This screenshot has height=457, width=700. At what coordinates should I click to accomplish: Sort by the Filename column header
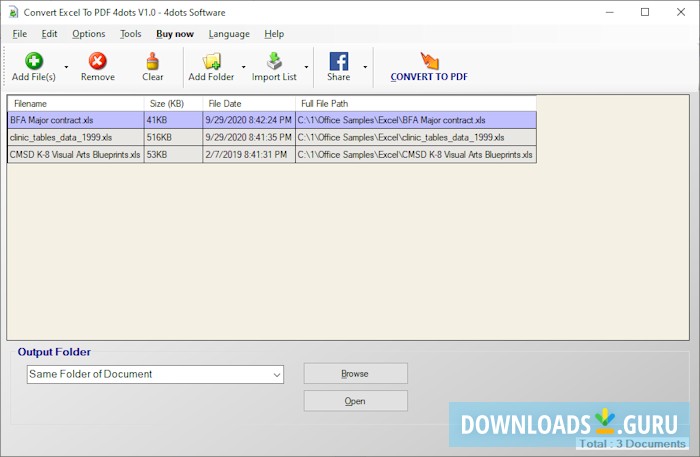click(x=76, y=104)
